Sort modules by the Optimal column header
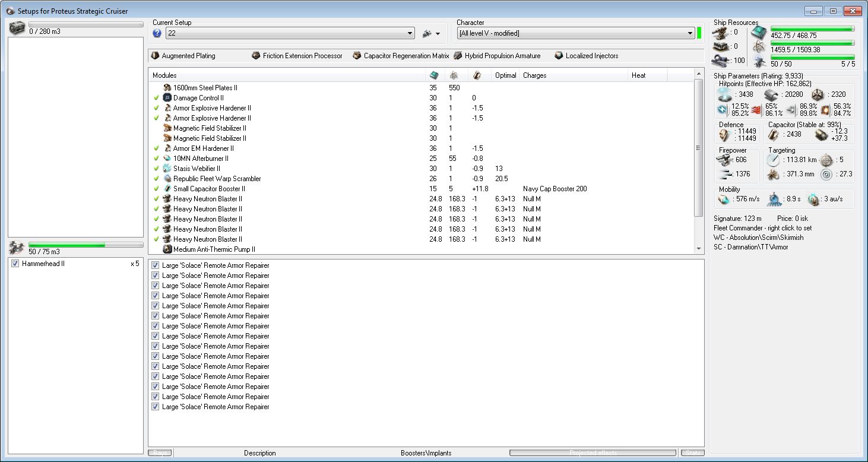Screen dimensions: 868x462 pos(506,75)
